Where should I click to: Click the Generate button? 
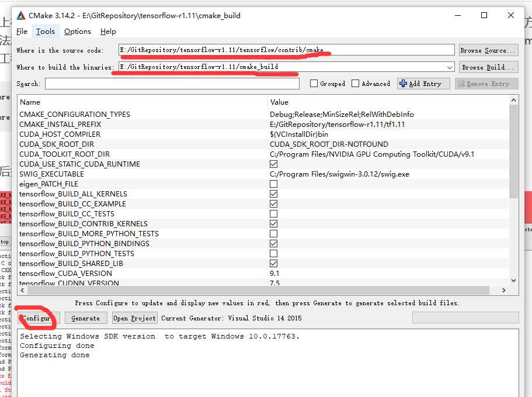(x=86, y=318)
